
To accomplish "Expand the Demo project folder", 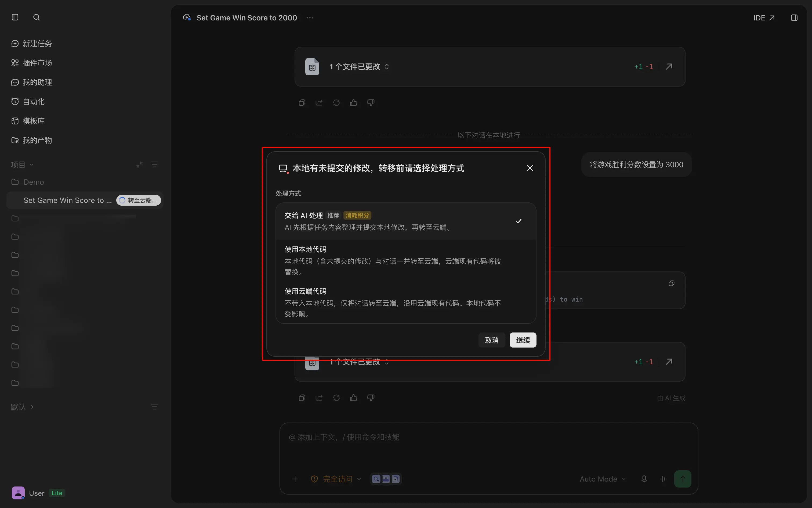I will tap(28, 182).
